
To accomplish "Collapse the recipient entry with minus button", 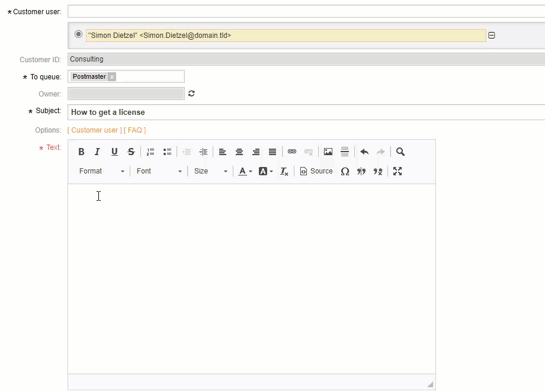I will pyautogui.click(x=492, y=35).
